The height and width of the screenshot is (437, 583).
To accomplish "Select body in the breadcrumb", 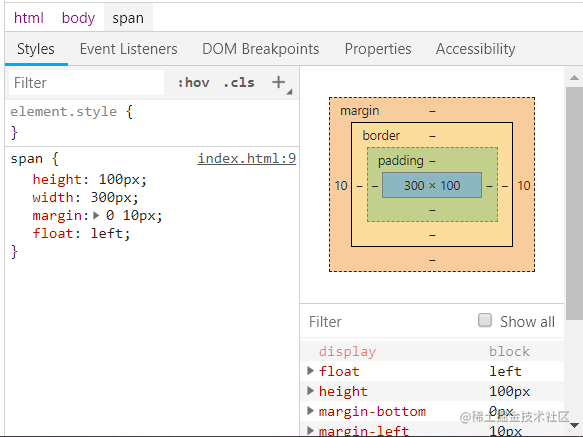I will point(78,18).
